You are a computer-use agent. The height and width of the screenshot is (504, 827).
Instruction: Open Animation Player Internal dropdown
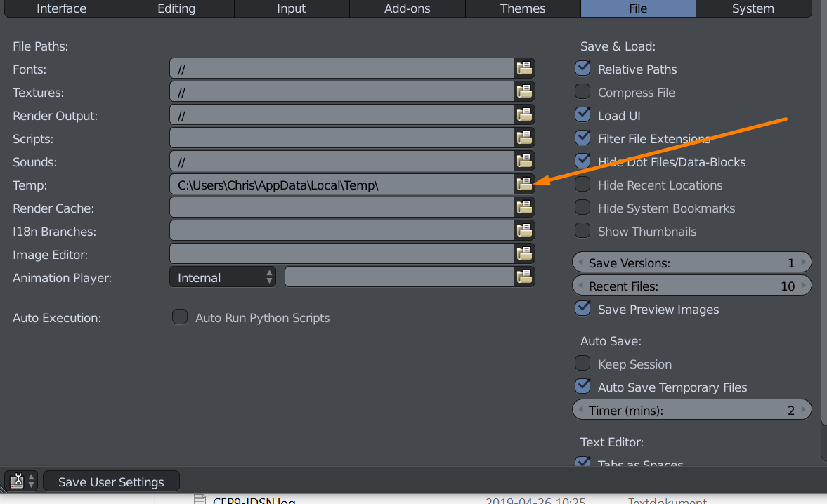click(223, 277)
